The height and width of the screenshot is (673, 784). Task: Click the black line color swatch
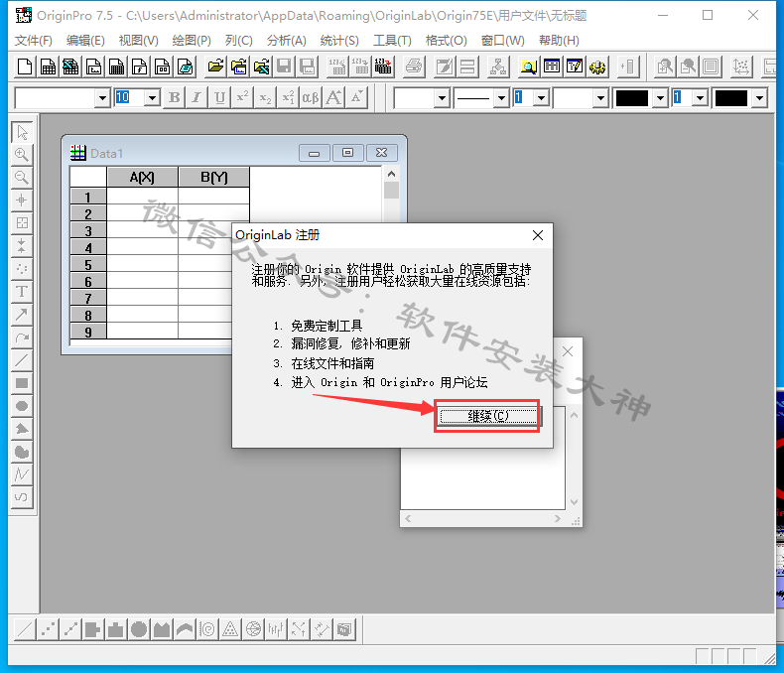pyautogui.click(x=631, y=98)
